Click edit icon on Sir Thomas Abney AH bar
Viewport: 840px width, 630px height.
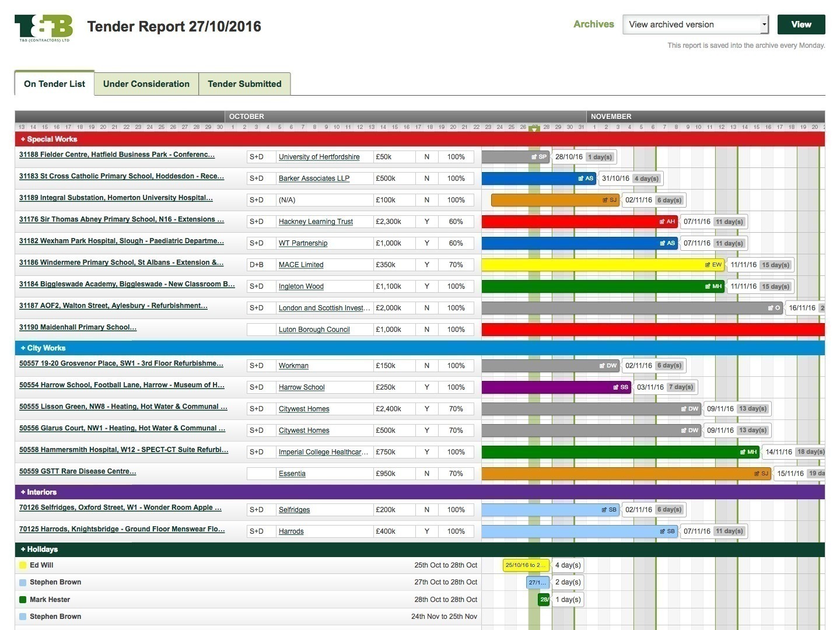tap(662, 222)
